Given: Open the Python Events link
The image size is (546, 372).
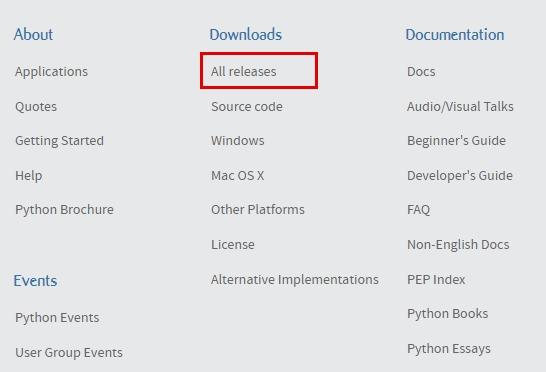Looking at the screenshot, I should pyautogui.click(x=57, y=318).
